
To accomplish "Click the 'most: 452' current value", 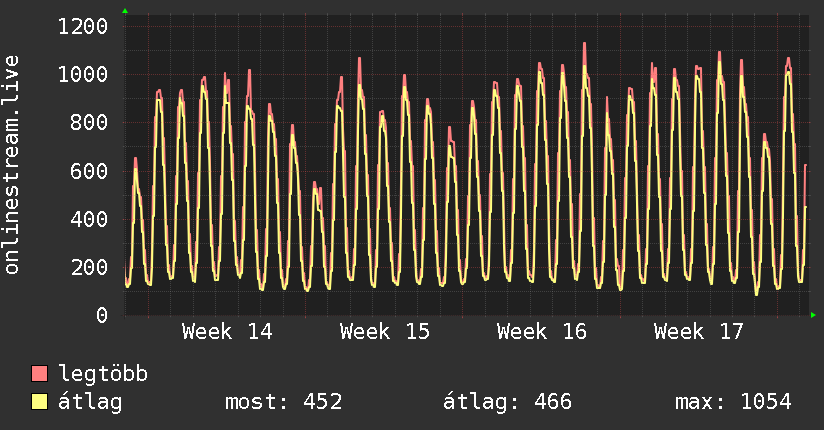I will tap(285, 403).
